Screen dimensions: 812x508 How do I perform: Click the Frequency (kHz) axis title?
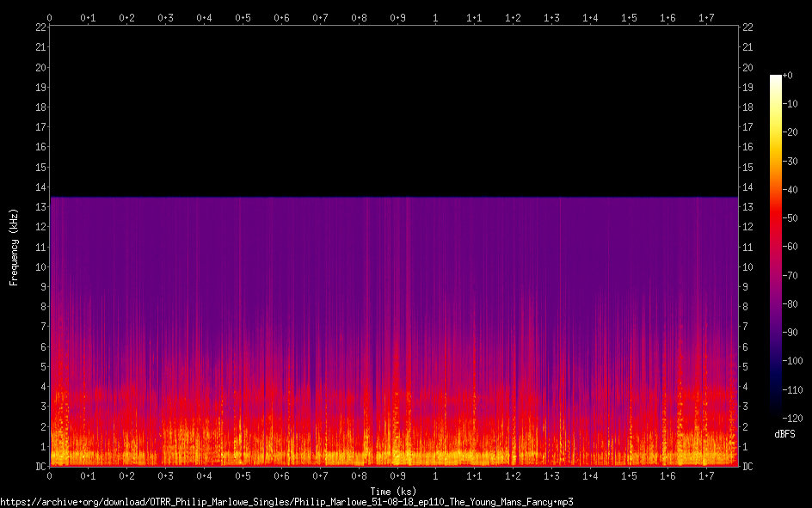tap(14, 247)
